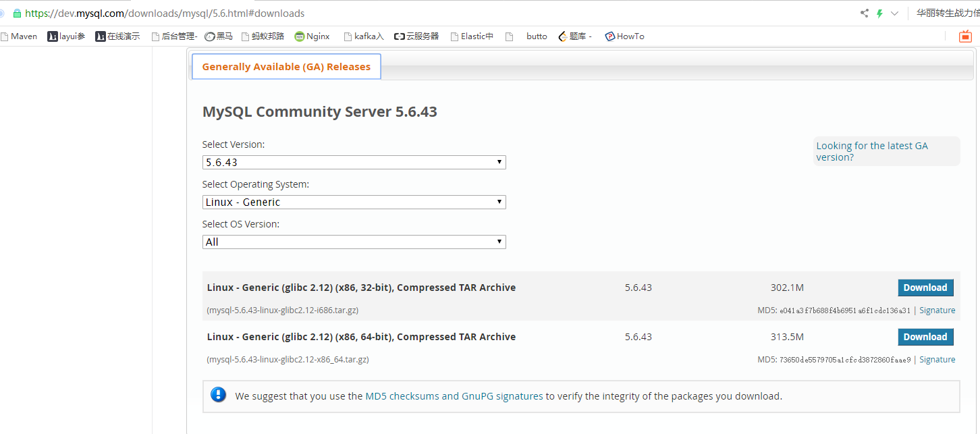Open the Nginx bookmark
The image size is (980, 434).
312,36
